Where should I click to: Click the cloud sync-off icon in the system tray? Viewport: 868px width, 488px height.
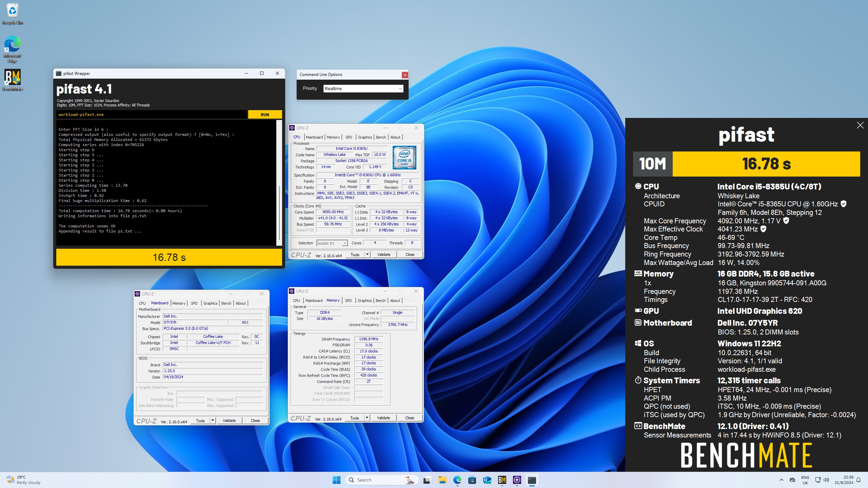(792, 480)
